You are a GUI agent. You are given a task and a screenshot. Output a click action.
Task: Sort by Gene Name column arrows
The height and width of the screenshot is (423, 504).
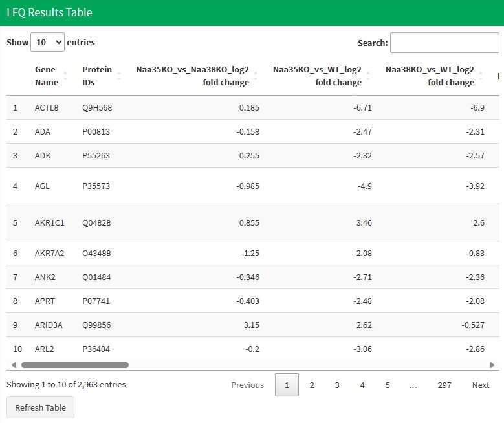point(65,76)
